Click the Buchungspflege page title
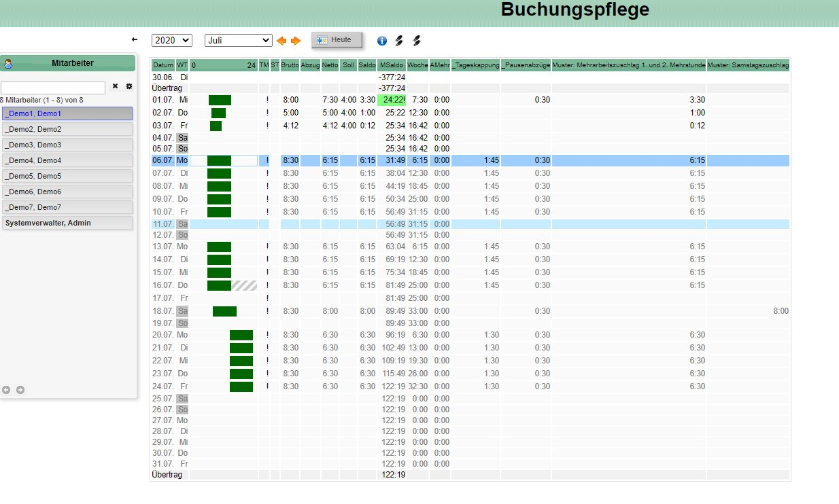 (x=575, y=10)
